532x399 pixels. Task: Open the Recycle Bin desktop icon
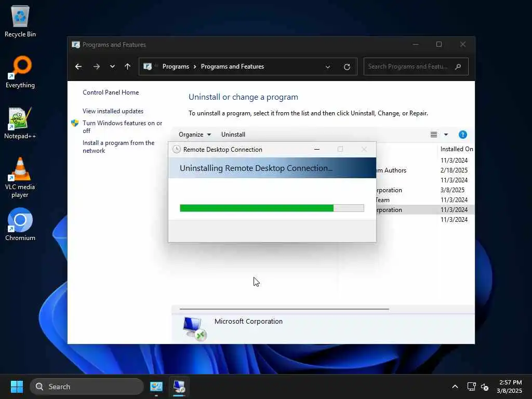click(x=20, y=21)
